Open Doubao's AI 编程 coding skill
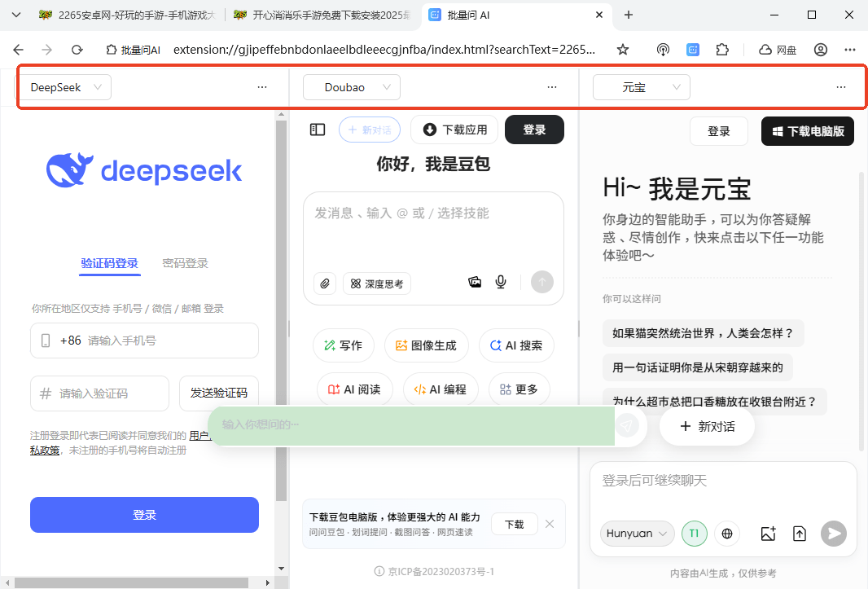868x589 pixels. pos(441,389)
